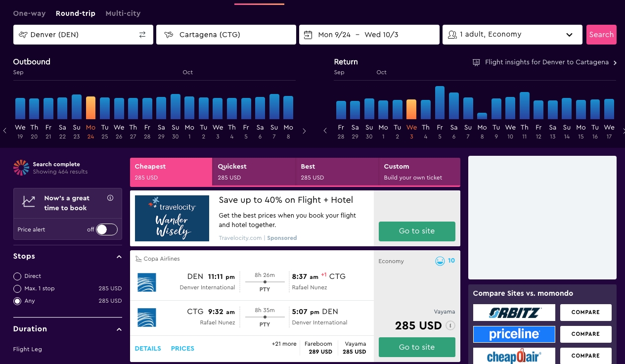Image resolution: width=625 pixels, height=364 pixels.
Task: Open DETAILS link for Copa Airlines flight
Action: (x=148, y=349)
